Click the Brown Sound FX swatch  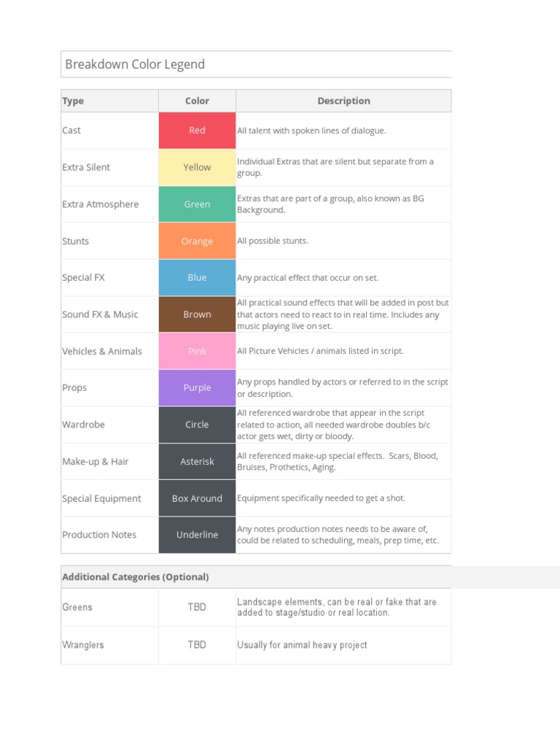197,314
